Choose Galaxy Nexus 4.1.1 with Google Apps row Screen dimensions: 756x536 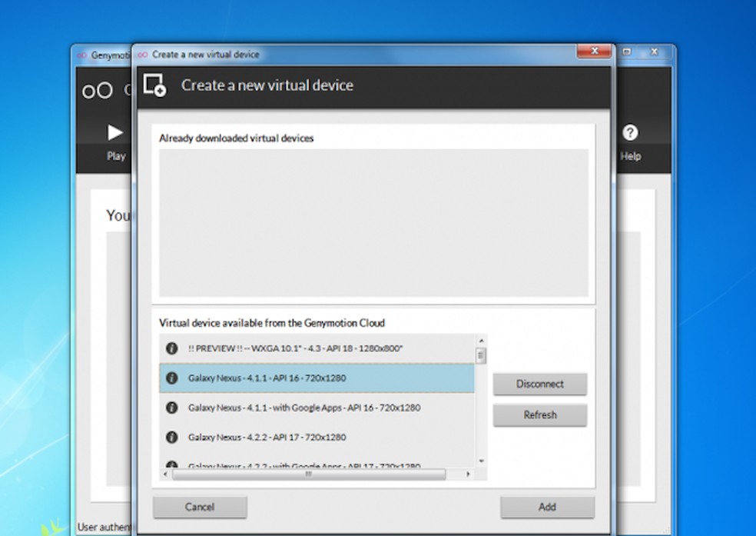(x=317, y=408)
